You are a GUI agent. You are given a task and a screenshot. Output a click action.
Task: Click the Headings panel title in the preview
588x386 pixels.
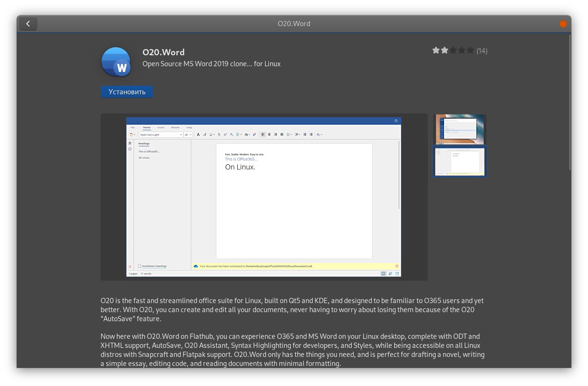144,143
